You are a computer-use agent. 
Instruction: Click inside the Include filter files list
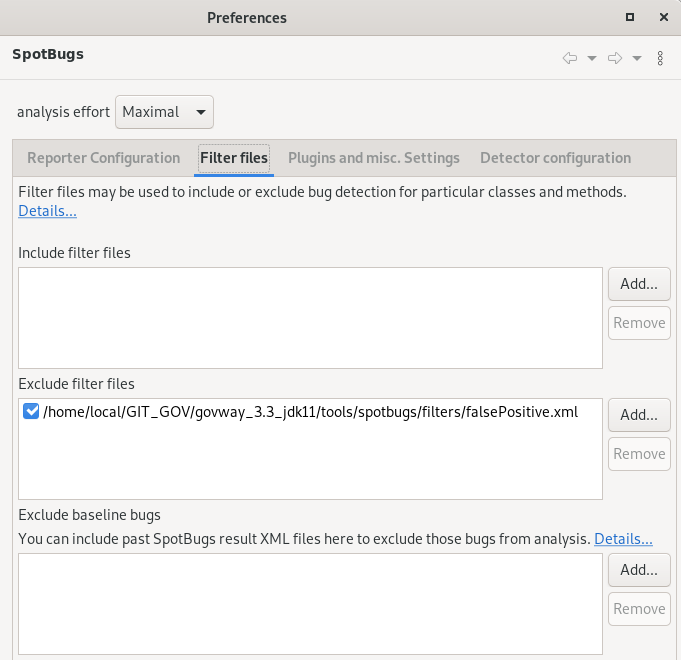coord(311,318)
